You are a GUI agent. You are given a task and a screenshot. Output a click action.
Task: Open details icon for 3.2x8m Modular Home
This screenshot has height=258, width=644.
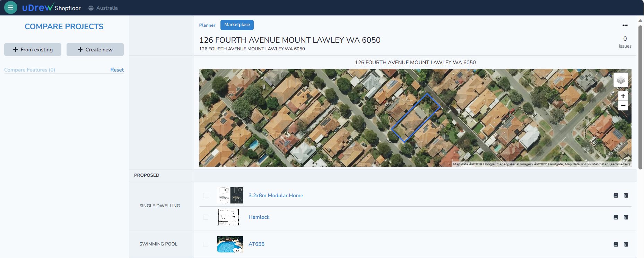616,195
